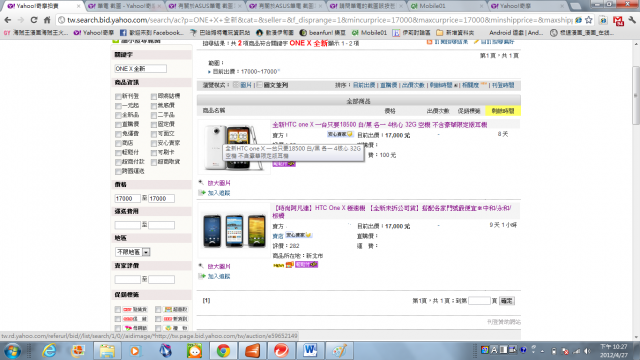The height and width of the screenshot is (360, 640).
Task: Open the beanfun! bookmark
Action: click(x=322, y=32)
